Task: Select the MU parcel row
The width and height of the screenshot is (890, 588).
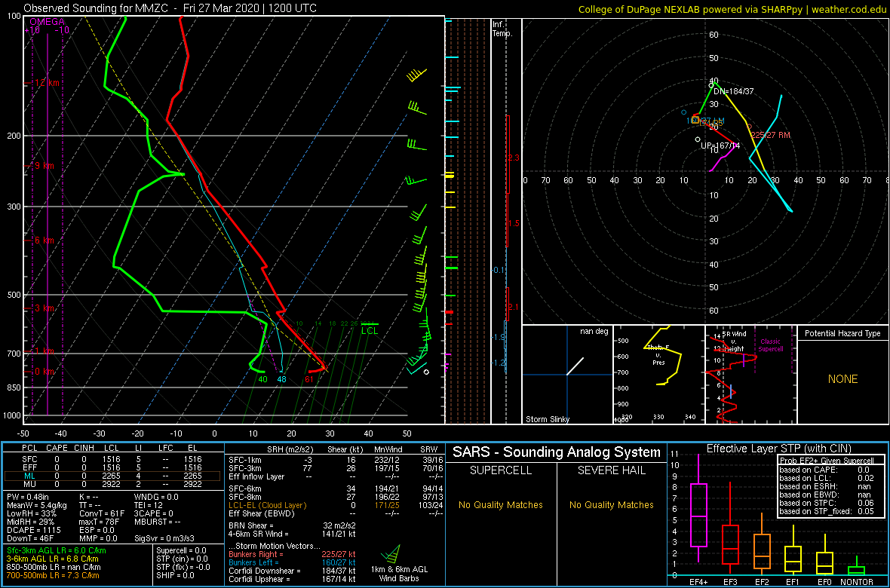Action: tap(113, 485)
